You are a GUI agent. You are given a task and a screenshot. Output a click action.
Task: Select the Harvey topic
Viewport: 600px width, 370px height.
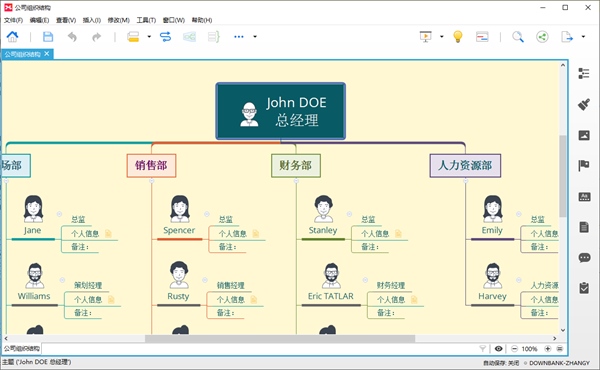coord(492,283)
